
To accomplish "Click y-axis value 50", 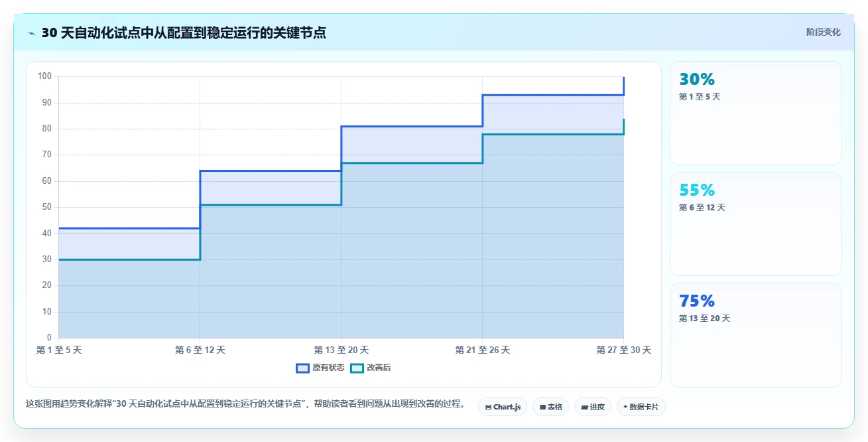I will 46,207.
